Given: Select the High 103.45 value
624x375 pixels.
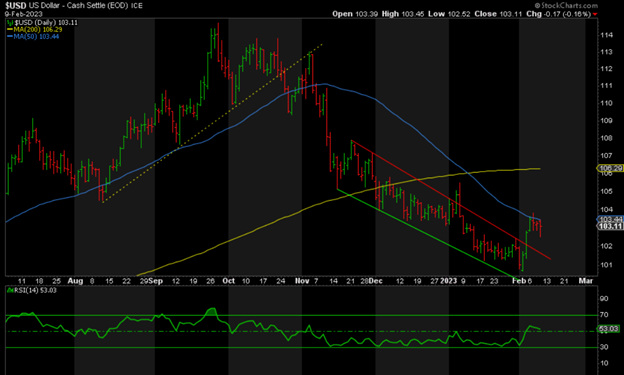Looking at the screenshot, I should (403, 14).
